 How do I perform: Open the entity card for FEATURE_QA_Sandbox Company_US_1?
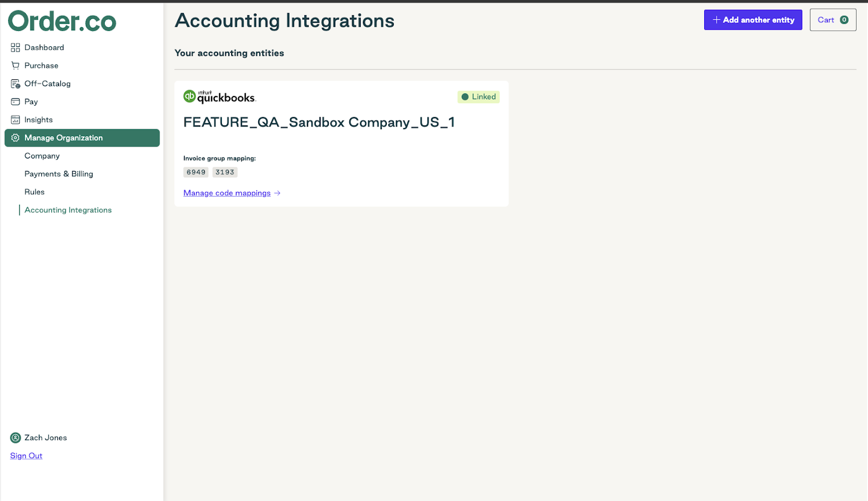pyautogui.click(x=341, y=143)
